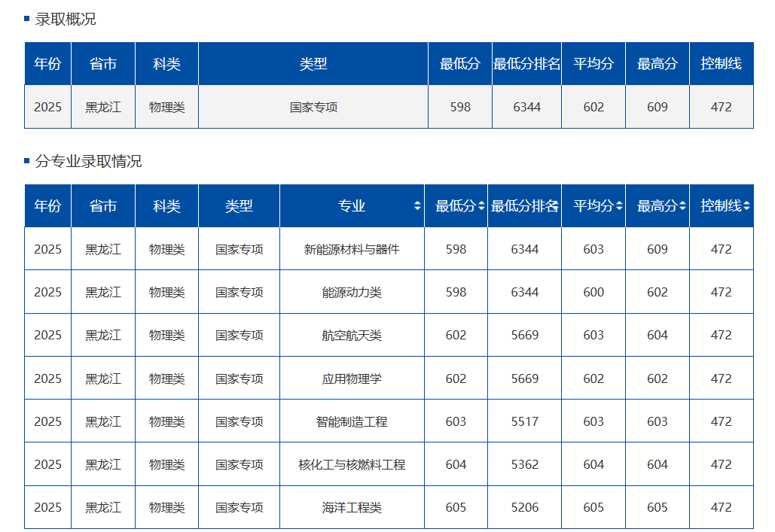Click rank 5517 in the 智能制造工程 row
Image resolution: width=775 pixels, height=532 pixels.
coord(524,421)
